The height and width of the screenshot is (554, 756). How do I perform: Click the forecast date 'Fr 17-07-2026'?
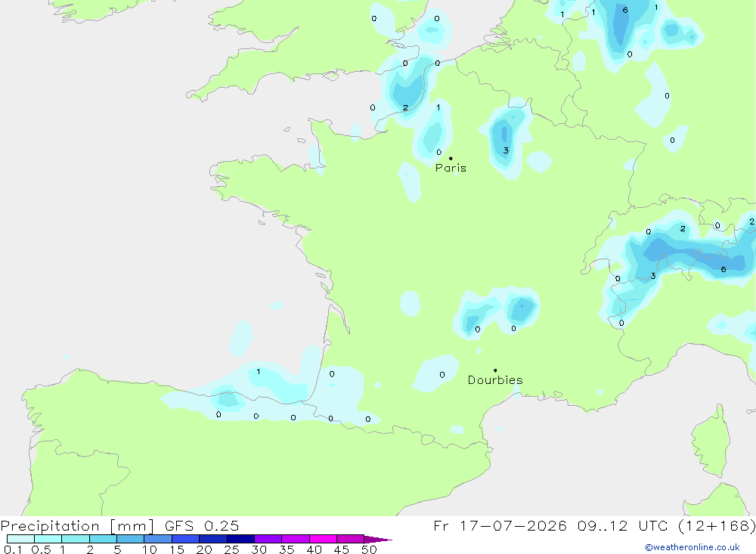(500, 525)
